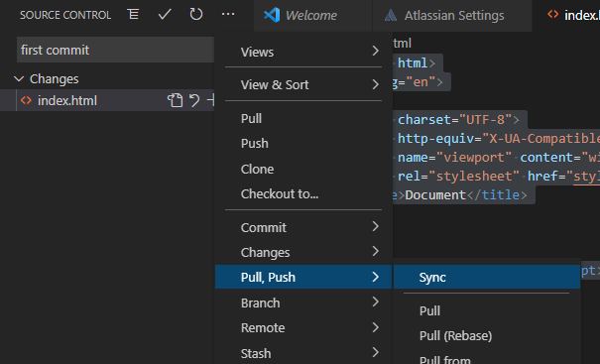Open the Changes submenu in the menu

point(303,252)
